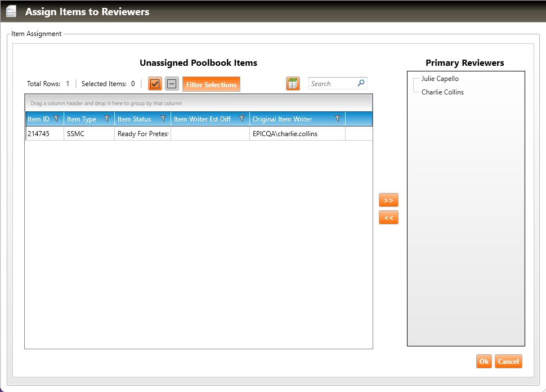The width and height of the screenshot is (546, 392).
Task: Assign items using the >> button
Action: (x=388, y=200)
